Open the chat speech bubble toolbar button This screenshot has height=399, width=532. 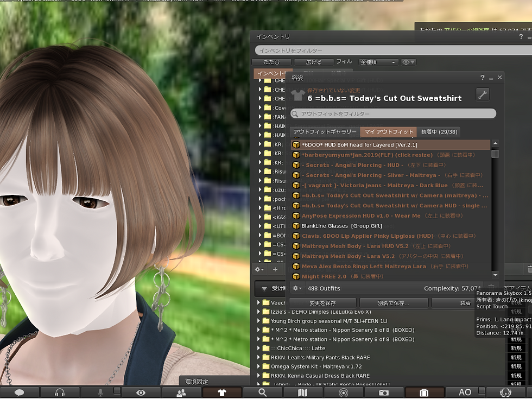19,392
